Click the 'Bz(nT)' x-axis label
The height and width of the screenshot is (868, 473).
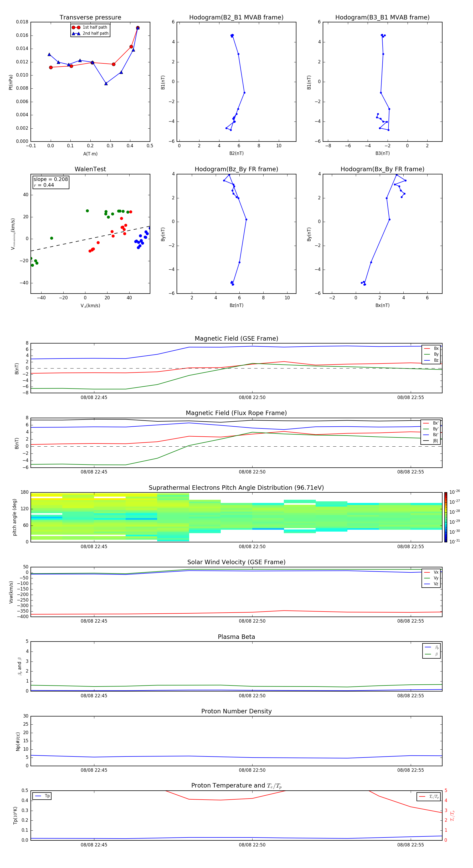click(236, 306)
